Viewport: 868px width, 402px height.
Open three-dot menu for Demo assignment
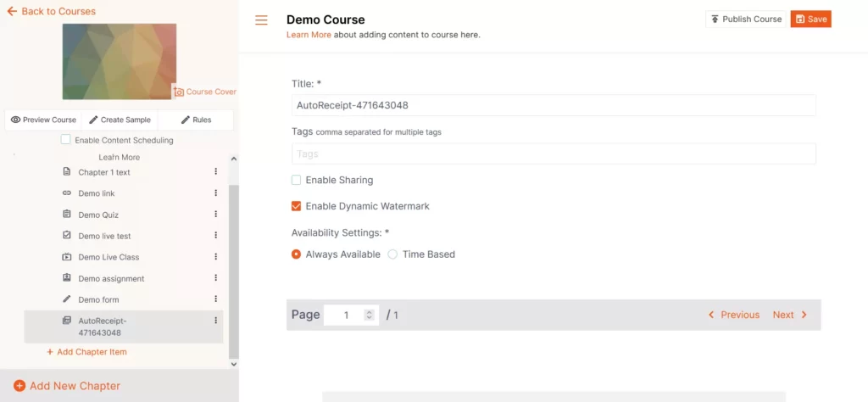tap(215, 278)
